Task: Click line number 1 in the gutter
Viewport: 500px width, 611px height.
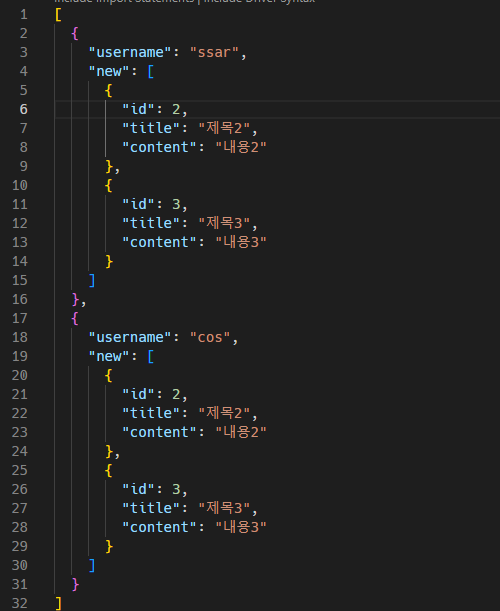Action: [23, 14]
